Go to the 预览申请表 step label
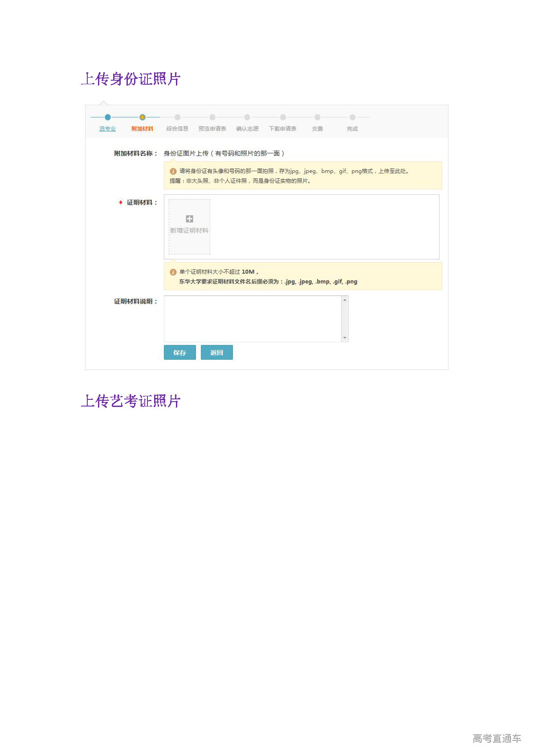This screenshot has height=756, width=534. 212,129
